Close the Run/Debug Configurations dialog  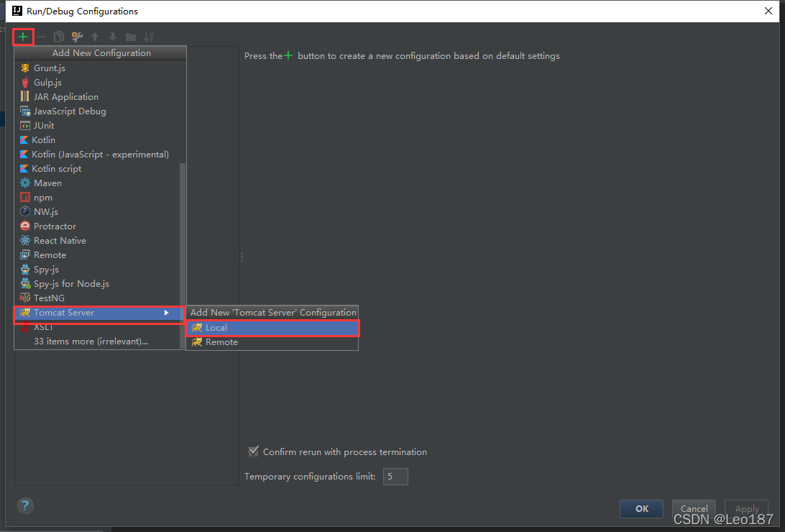click(768, 11)
